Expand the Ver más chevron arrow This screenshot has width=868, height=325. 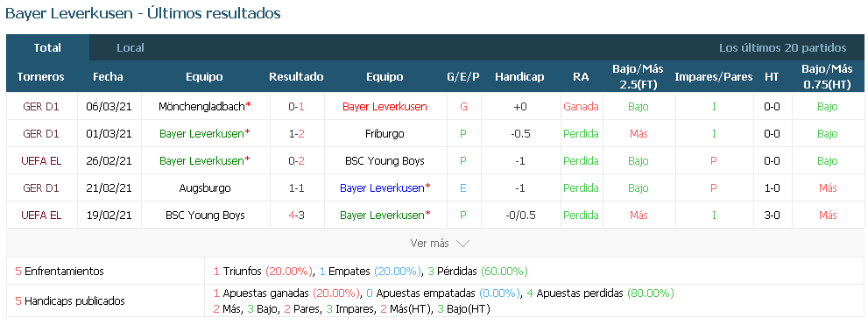tap(462, 244)
